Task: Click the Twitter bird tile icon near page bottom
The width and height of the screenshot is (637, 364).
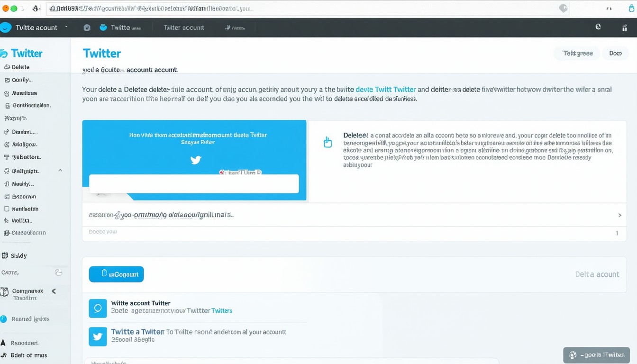Action: pyautogui.click(x=98, y=337)
